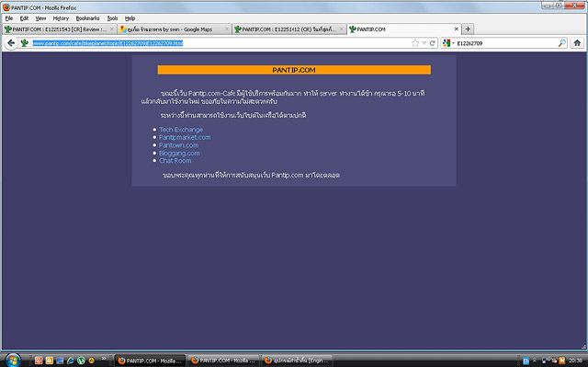Screen dimensions: 588x367
Task: Bookmark this page with the star icon
Action: tap(414, 43)
